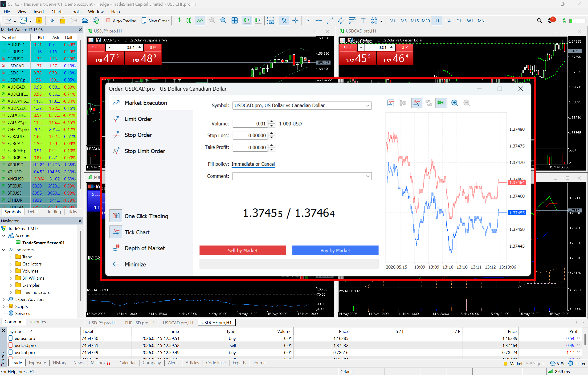The image size is (588, 375).
Task: Expand the Oscillators folder
Action: (11, 264)
